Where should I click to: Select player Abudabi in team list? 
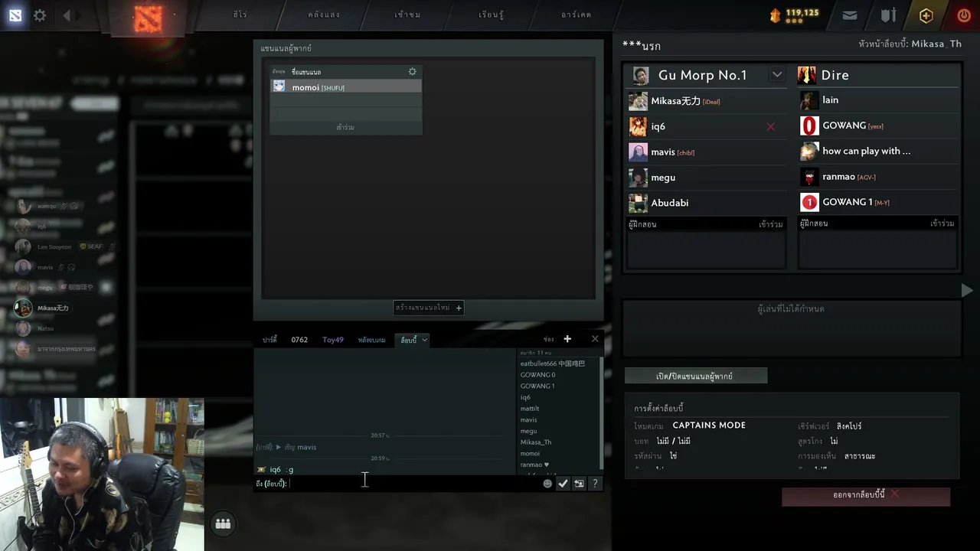coord(707,203)
